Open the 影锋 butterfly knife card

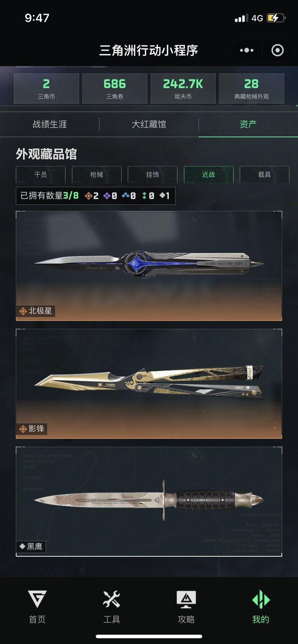point(149,384)
